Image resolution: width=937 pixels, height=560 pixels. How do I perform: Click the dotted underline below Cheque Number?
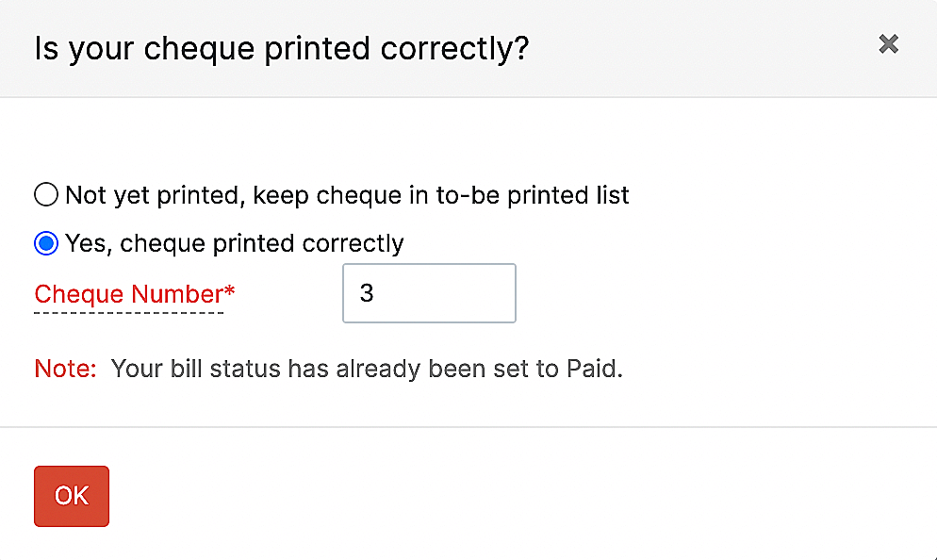tap(128, 312)
